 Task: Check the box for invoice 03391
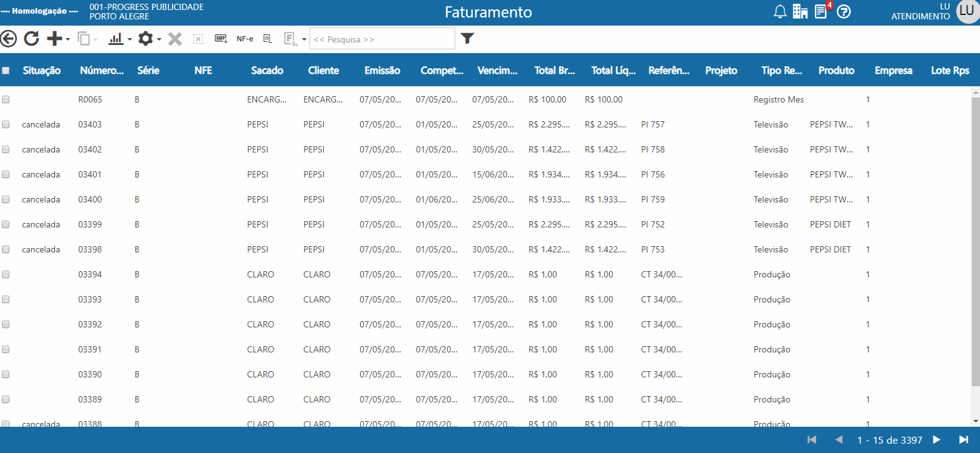[6, 349]
